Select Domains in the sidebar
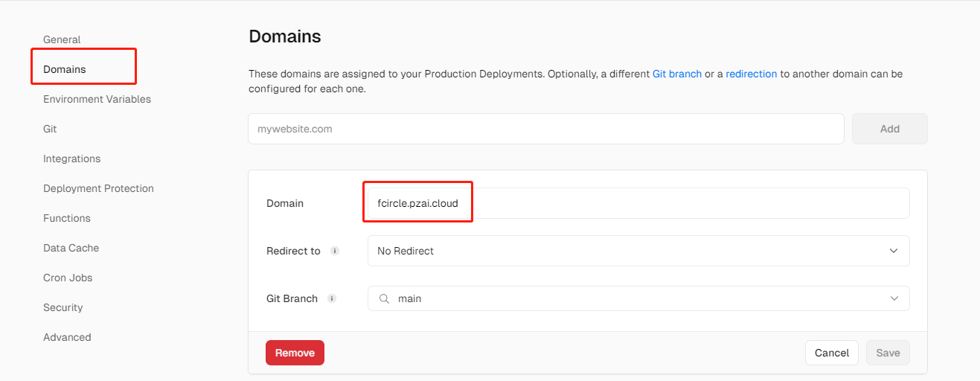The height and width of the screenshot is (381, 980). 65,69
